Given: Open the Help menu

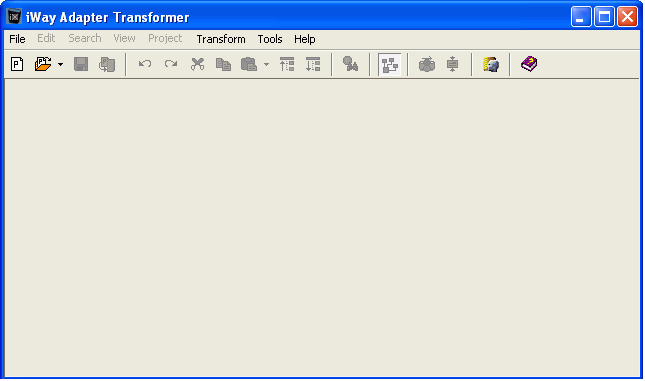Looking at the screenshot, I should 305,39.
